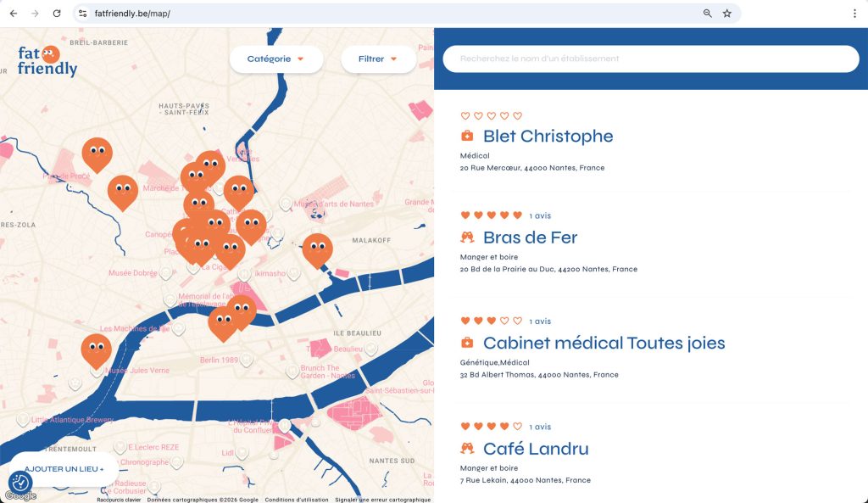Image resolution: width=868 pixels, height=503 pixels.
Task: Click the orange pin near Musée Jules Verne
Action: [96, 349]
